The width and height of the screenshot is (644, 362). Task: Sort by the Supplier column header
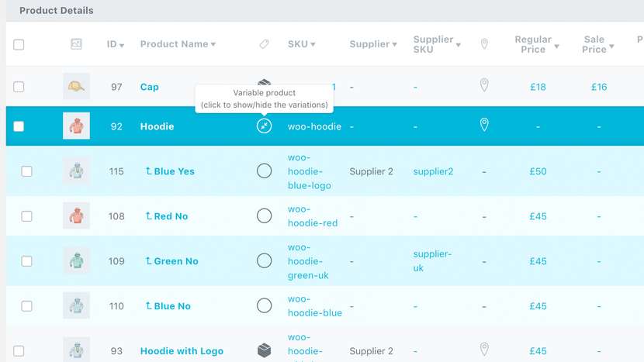click(373, 44)
